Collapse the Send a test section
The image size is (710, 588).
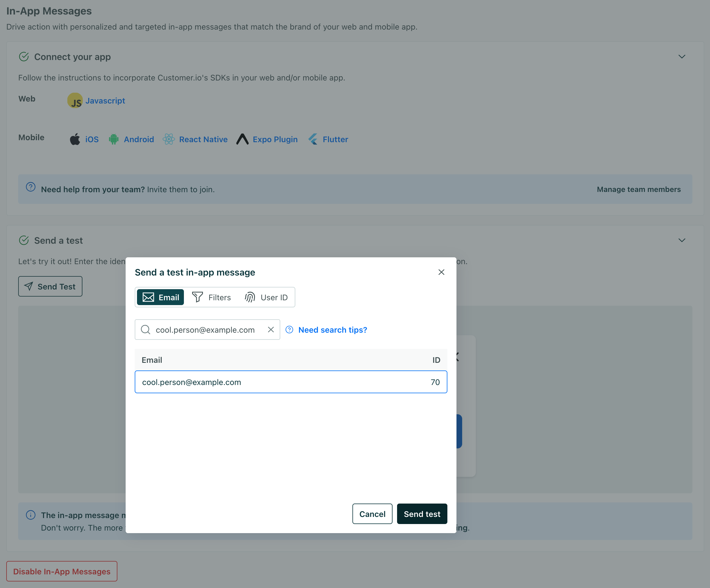(682, 241)
